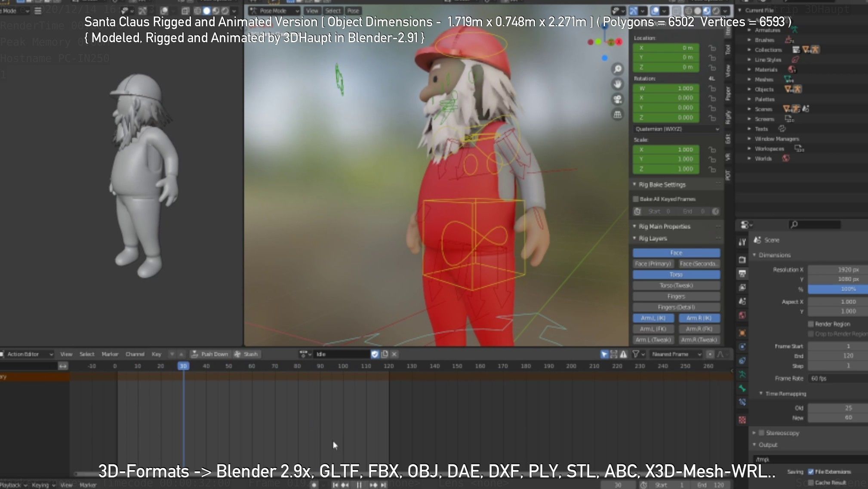The image size is (868, 489).
Task: Adjust the resolution percentage 100% slider
Action: [837, 289]
